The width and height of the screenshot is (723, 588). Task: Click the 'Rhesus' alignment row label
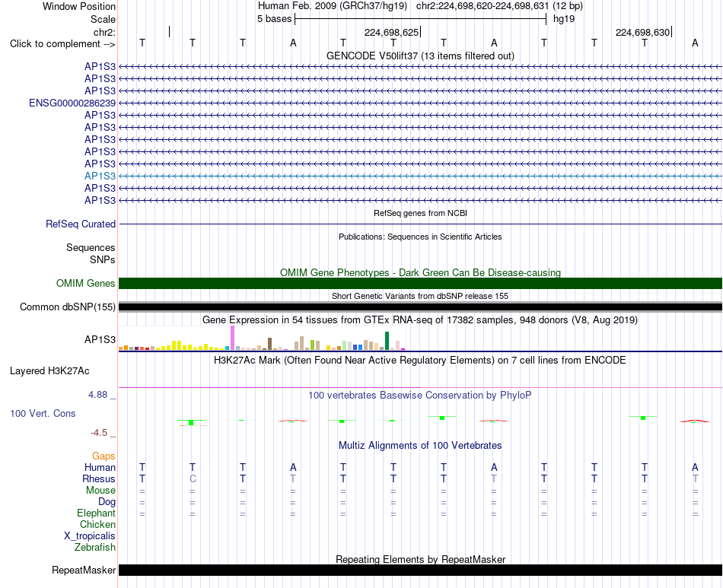click(99, 479)
